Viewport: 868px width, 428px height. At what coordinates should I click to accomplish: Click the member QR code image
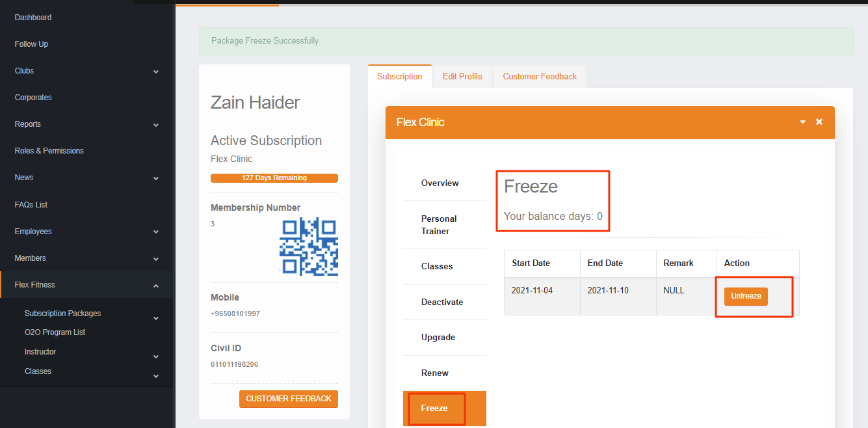pos(308,247)
